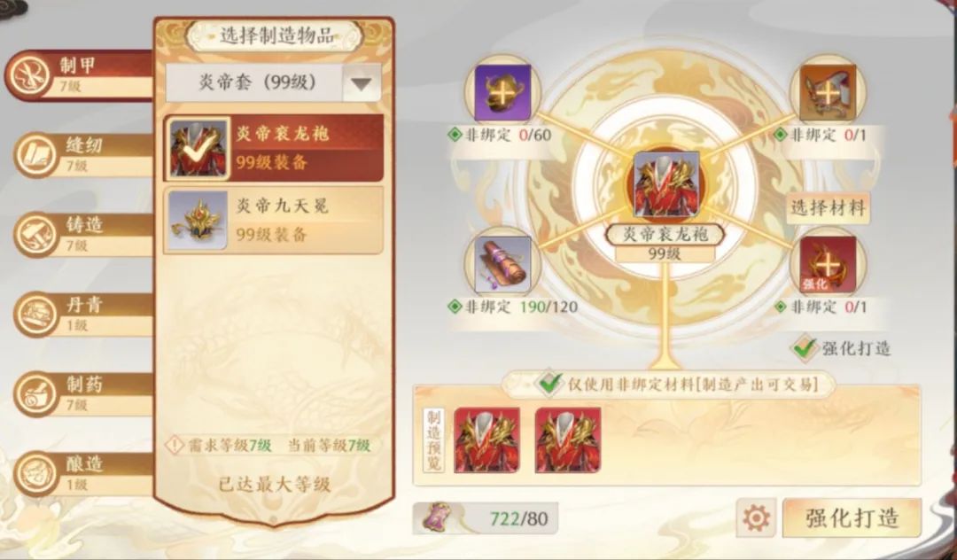
Task: Expand the 炎帝套 (99级) set selector field
Action: [274, 83]
